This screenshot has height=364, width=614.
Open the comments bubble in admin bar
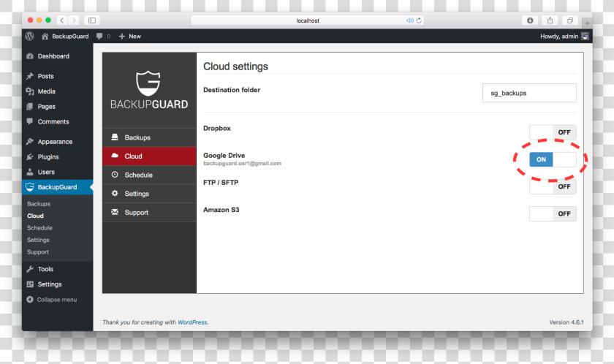pos(103,36)
